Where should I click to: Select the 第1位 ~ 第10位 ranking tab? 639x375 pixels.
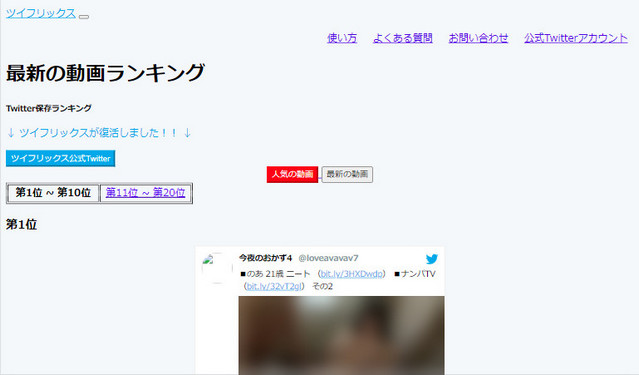[53, 193]
